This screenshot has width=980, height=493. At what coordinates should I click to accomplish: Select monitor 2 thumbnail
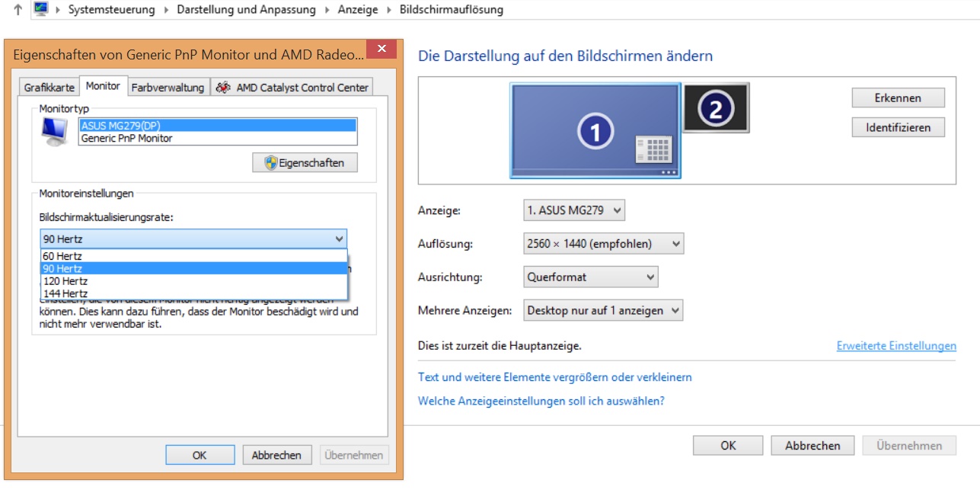pos(716,107)
